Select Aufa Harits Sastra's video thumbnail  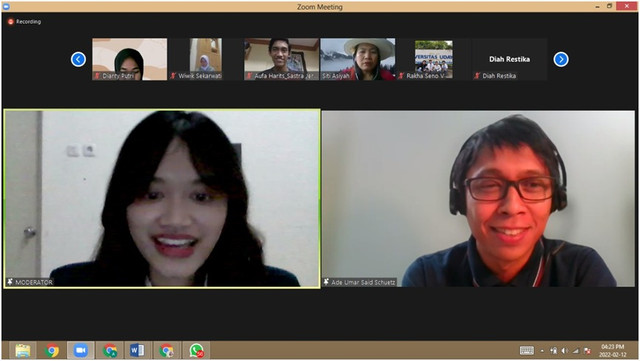pos(281,59)
